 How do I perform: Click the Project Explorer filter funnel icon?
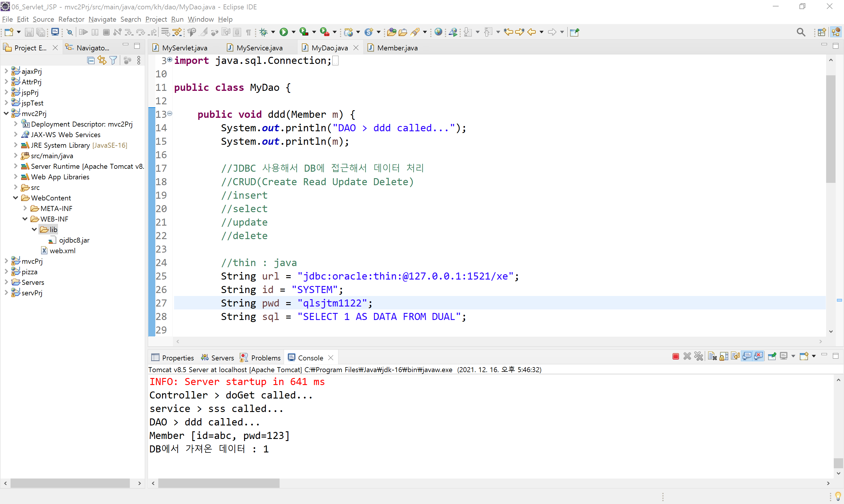click(x=113, y=60)
